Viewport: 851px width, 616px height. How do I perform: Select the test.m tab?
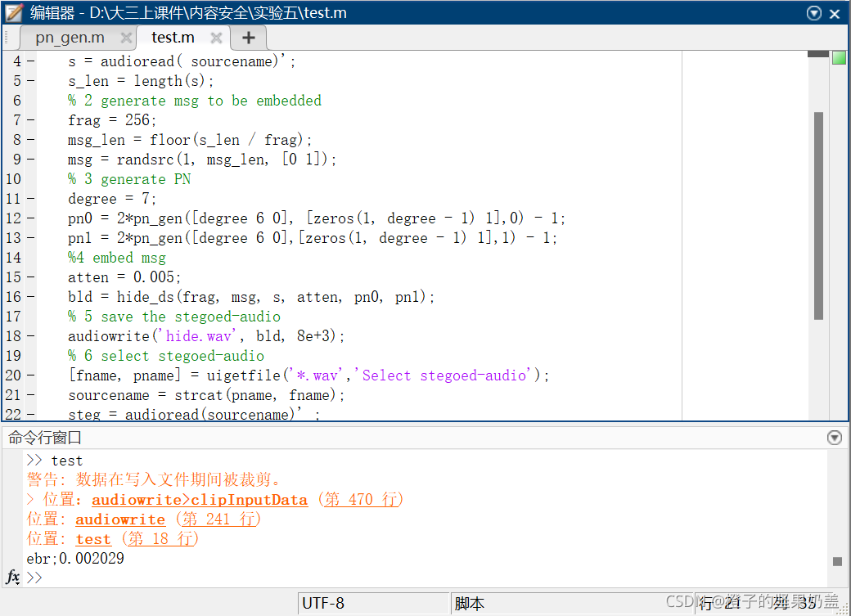pyautogui.click(x=173, y=38)
